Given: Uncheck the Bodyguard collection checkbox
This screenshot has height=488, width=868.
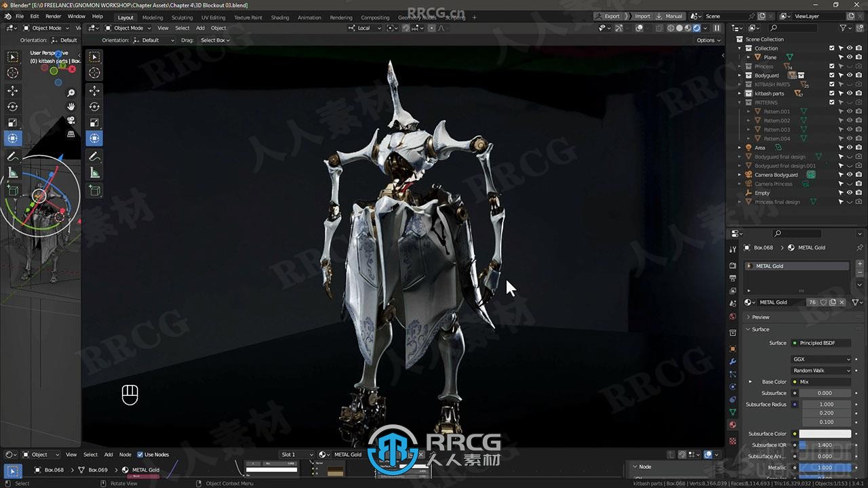Looking at the screenshot, I should point(832,75).
